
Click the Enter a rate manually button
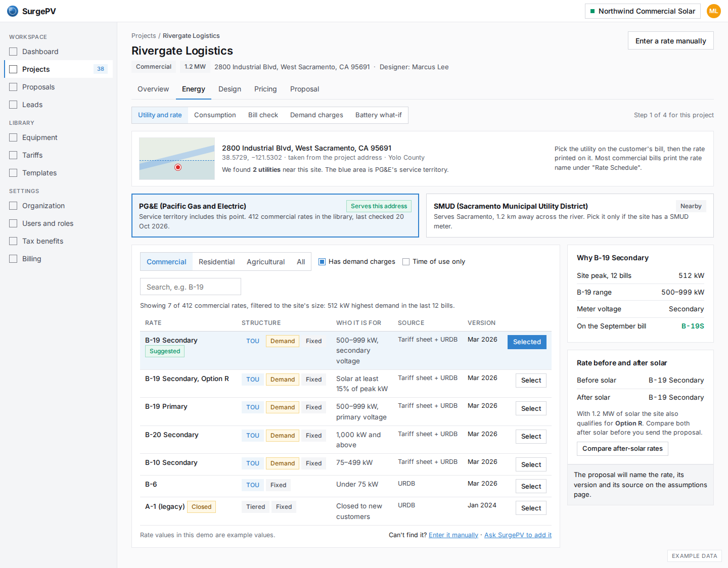point(670,41)
